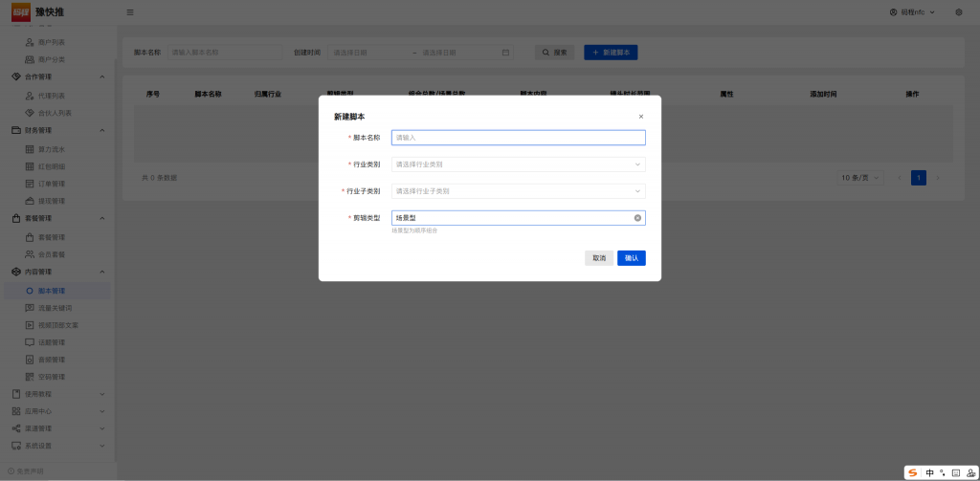
Task: Go to 订单管理 in the sidebar
Action: tap(52, 184)
